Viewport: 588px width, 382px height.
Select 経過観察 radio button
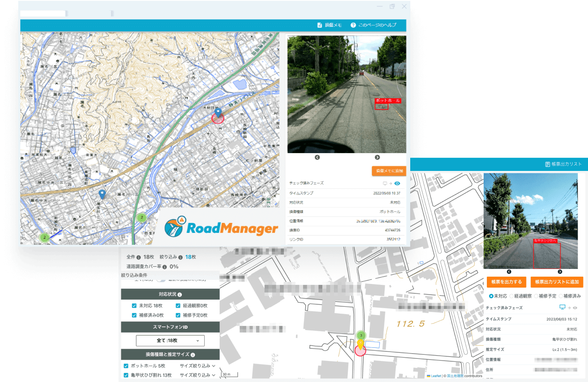coord(511,296)
